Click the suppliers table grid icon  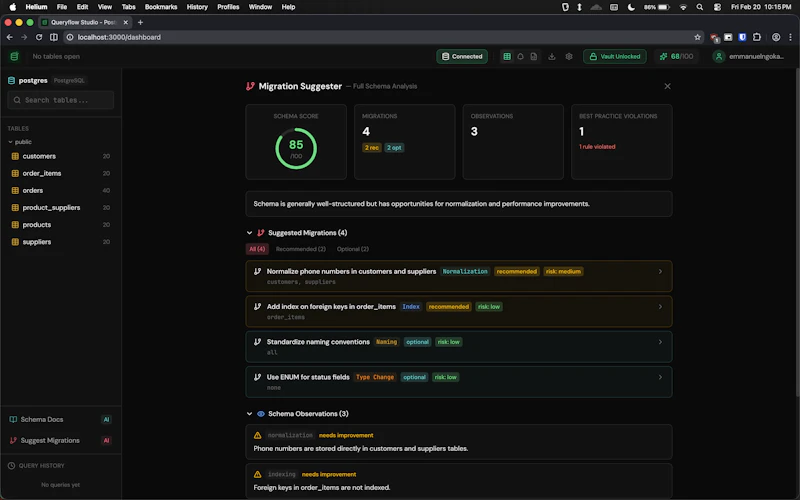(15, 242)
